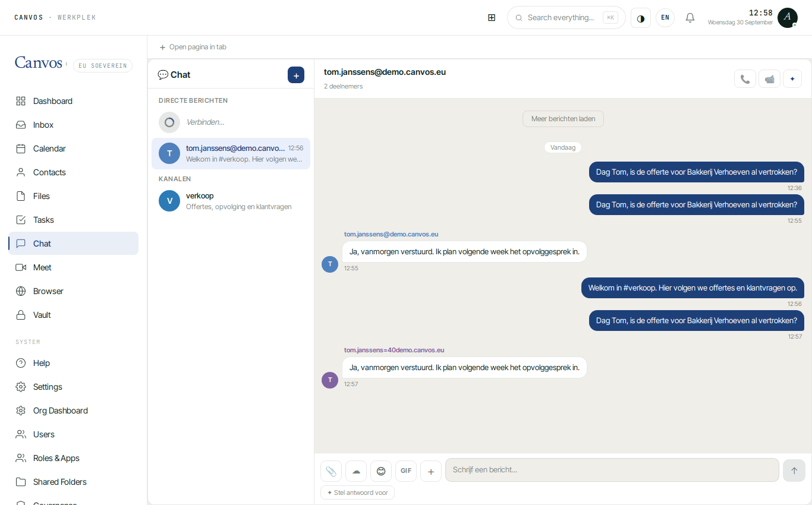Open Calendar from the sidebar
Screen dimensions: 812x505
73,149
